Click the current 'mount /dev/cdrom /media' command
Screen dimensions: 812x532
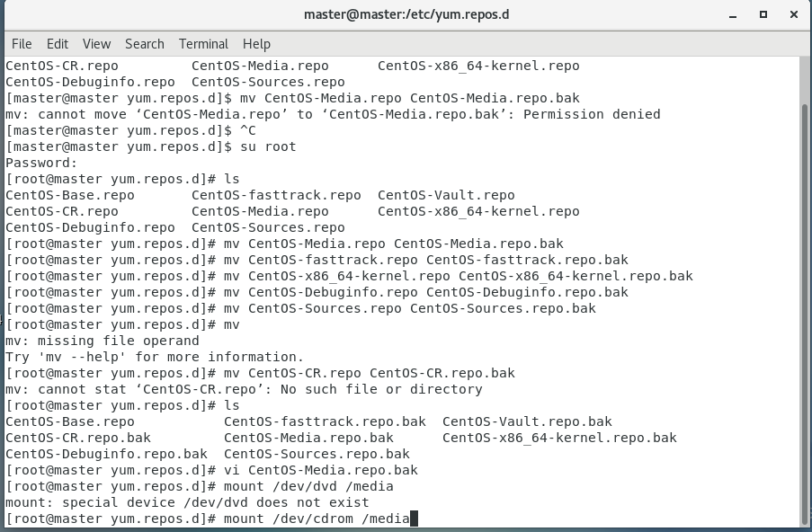click(317, 519)
